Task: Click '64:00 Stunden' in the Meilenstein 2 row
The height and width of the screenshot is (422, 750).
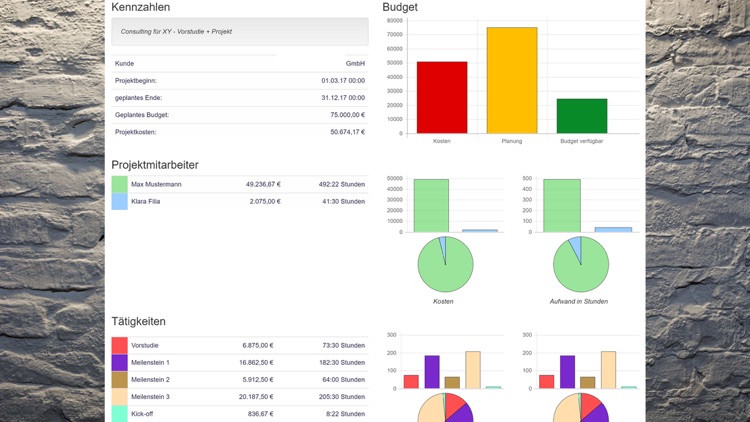Action: [343, 380]
